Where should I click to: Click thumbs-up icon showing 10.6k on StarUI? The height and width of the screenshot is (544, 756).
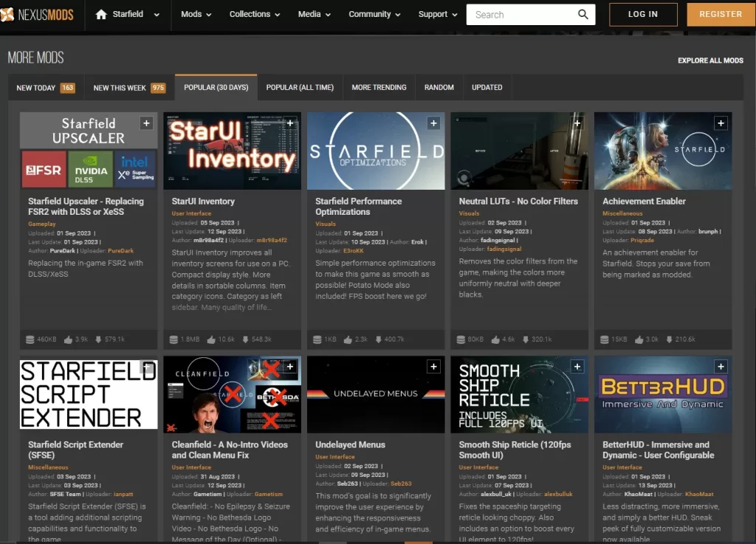pyautogui.click(x=211, y=340)
